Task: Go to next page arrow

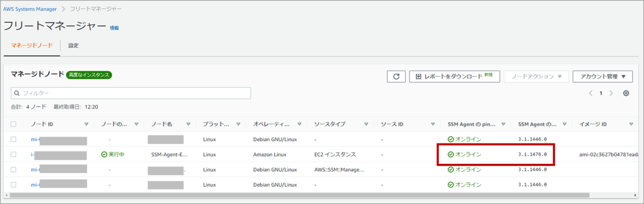Action: click(x=611, y=93)
